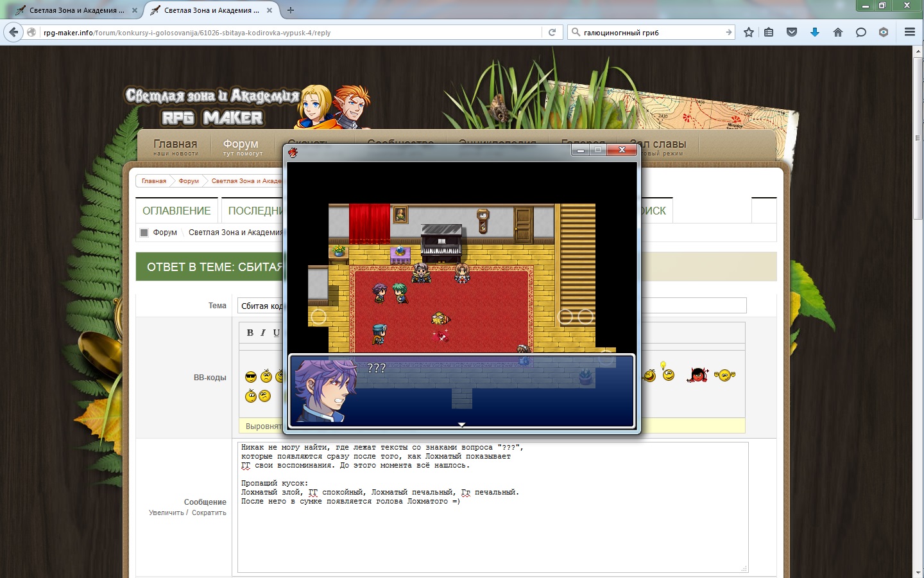924x578 pixels.
Task: Go to the browser home page icon
Action: pos(838,32)
